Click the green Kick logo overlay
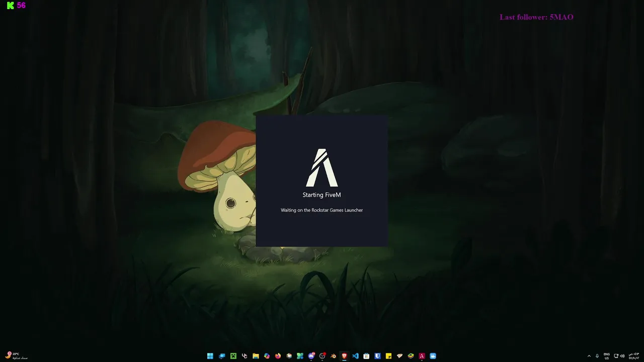This screenshot has height=362, width=644. pos(10,5)
